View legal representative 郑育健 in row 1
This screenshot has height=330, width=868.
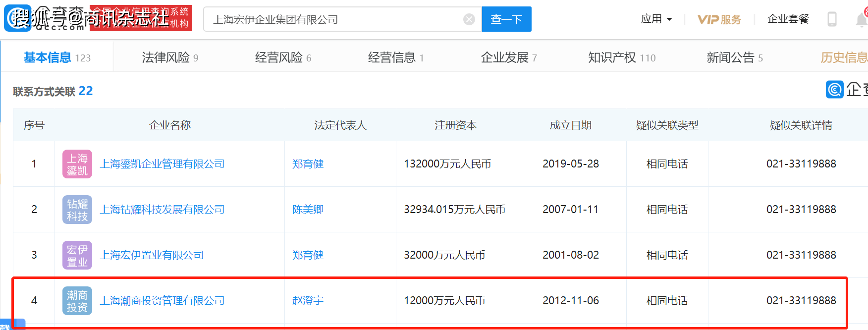click(308, 164)
